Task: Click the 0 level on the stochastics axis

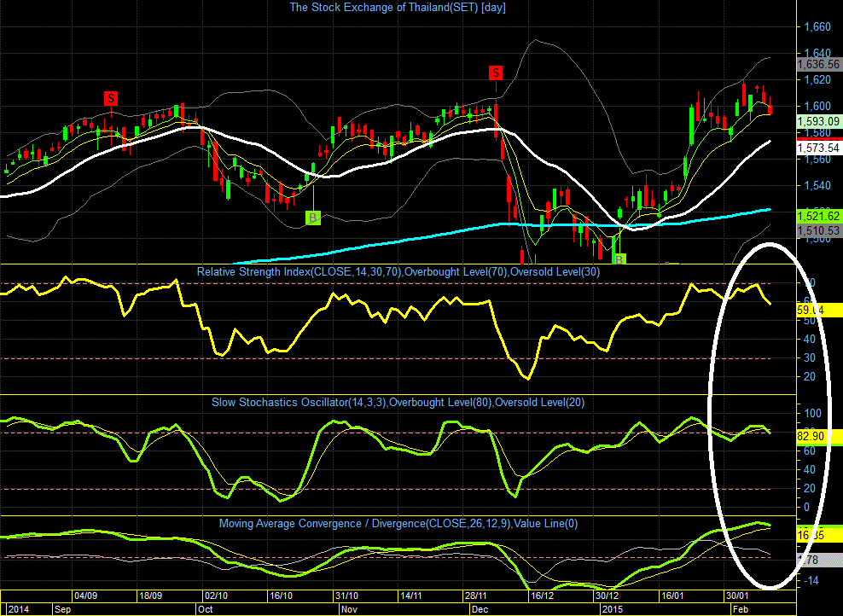Action: coord(806,508)
